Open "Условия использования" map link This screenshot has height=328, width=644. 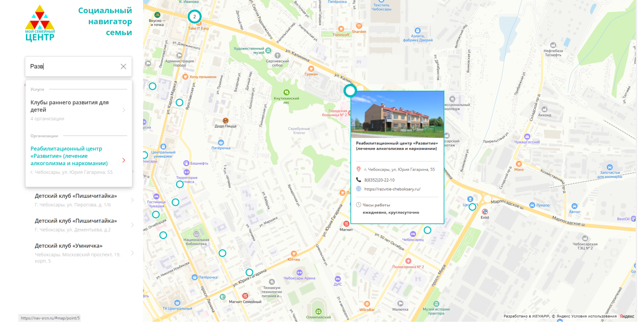(594, 316)
